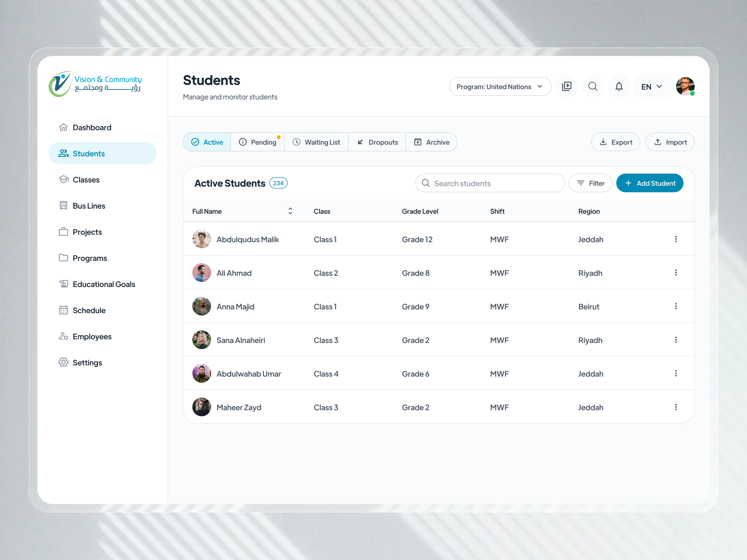Open the Filter options for students

[x=590, y=183]
